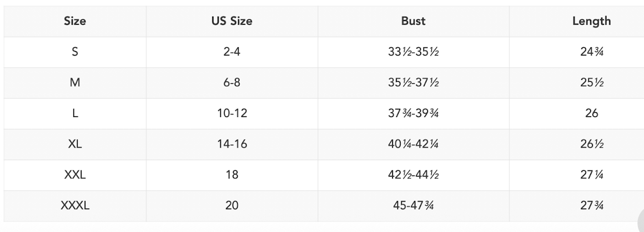644x232 pixels.
Task: Click the bust 33½-35½ cell
Action: (x=413, y=52)
